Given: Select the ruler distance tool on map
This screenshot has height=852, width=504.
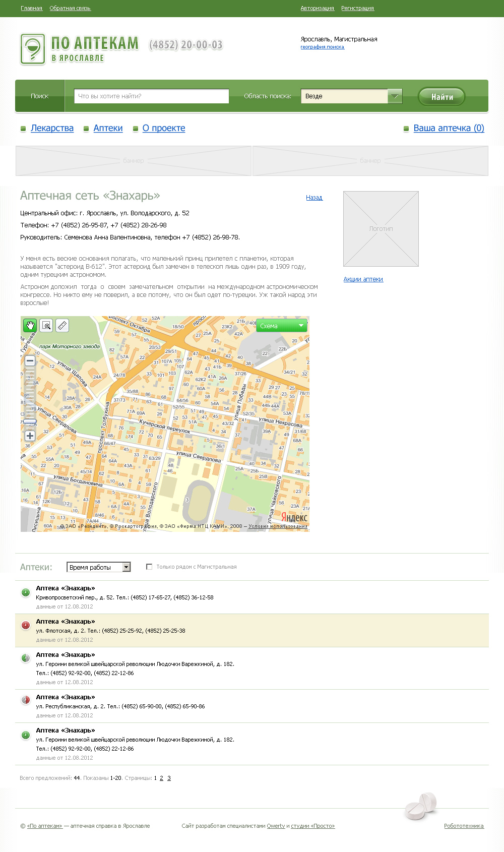Looking at the screenshot, I should point(62,326).
